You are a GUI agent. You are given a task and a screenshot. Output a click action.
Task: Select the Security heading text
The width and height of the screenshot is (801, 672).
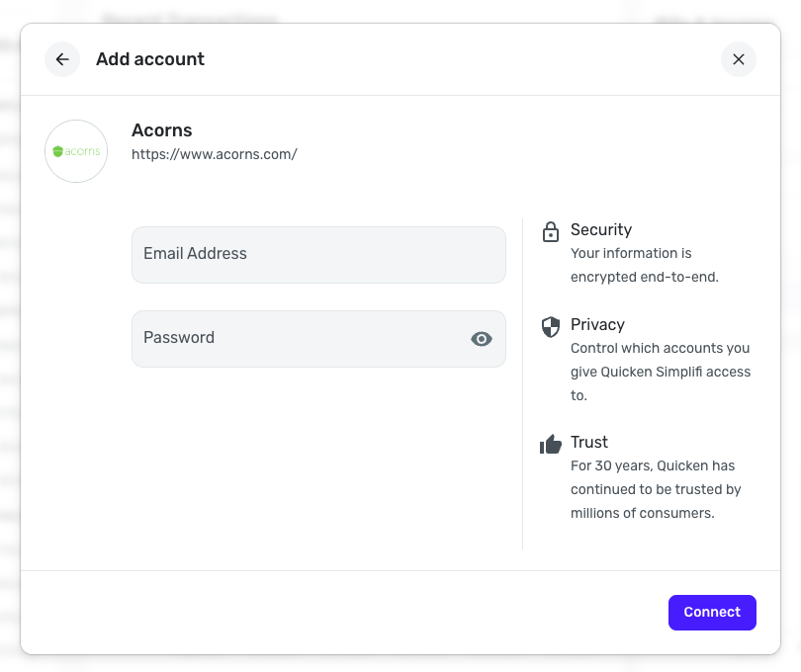point(601,229)
